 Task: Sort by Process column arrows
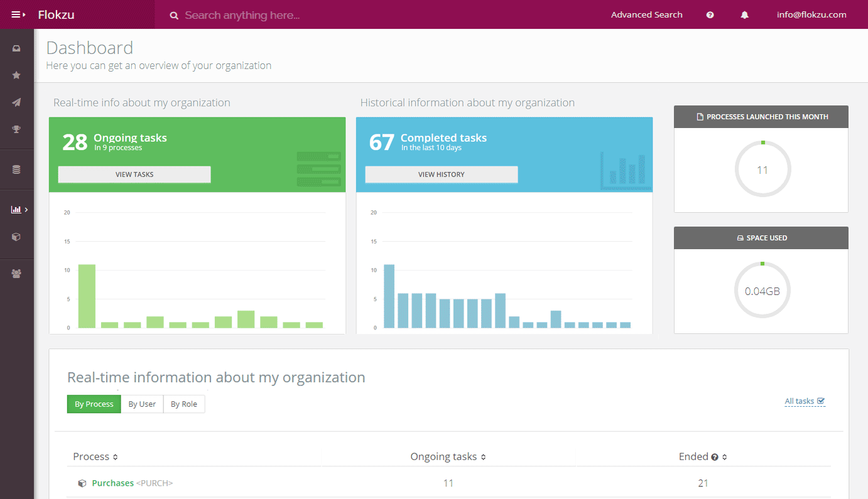[x=116, y=458]
